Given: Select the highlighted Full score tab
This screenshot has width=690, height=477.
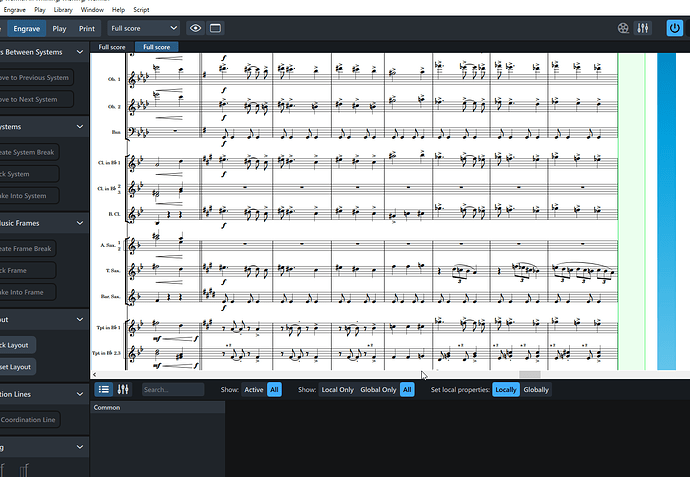Looking at the screenshot, I should (156, 47).
